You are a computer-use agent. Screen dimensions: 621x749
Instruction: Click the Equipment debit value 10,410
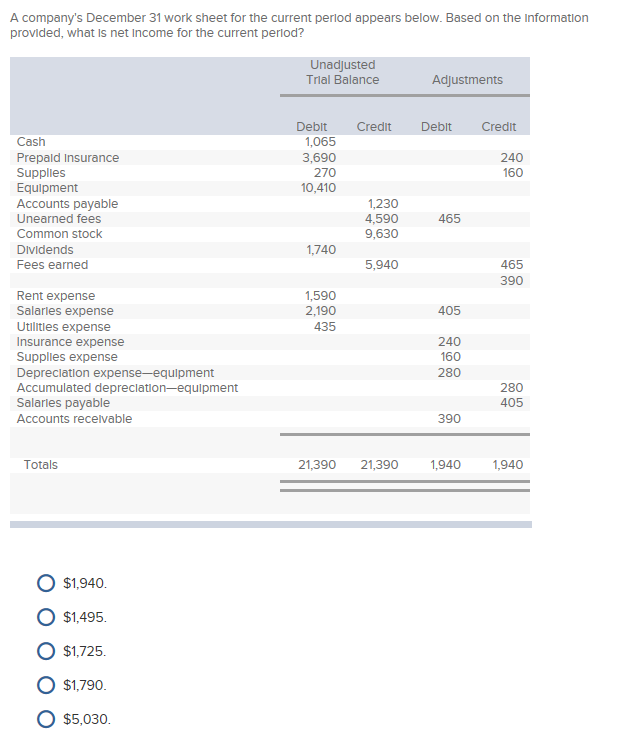tap(318, 188)
